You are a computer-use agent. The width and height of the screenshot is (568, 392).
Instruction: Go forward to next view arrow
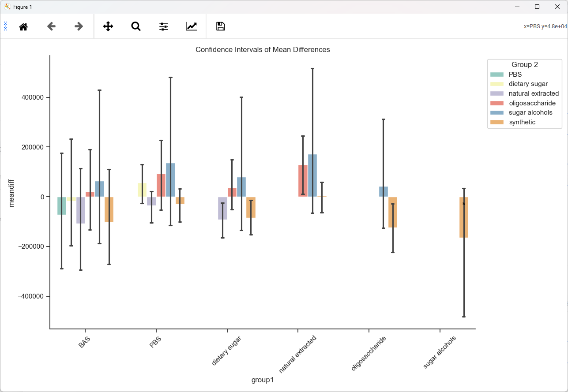tap(79, 26)
